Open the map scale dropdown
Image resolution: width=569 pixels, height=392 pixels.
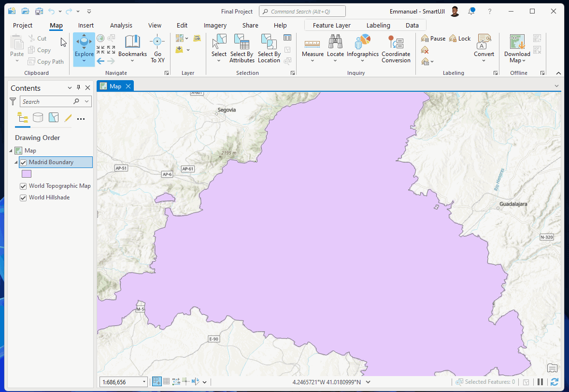point(144,382)
